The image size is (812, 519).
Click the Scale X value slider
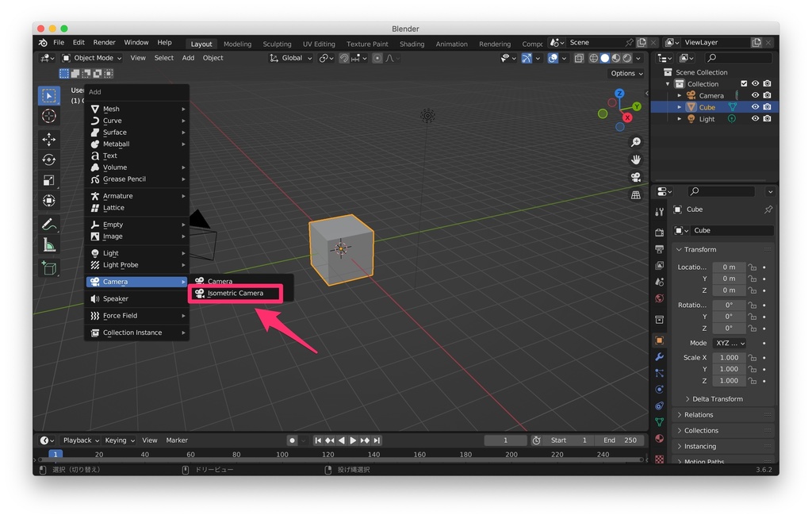coord(729,357)
